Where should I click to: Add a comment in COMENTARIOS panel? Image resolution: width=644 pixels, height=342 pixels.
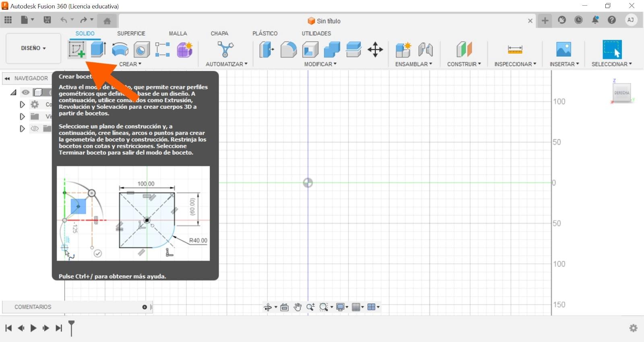(144, 307)
